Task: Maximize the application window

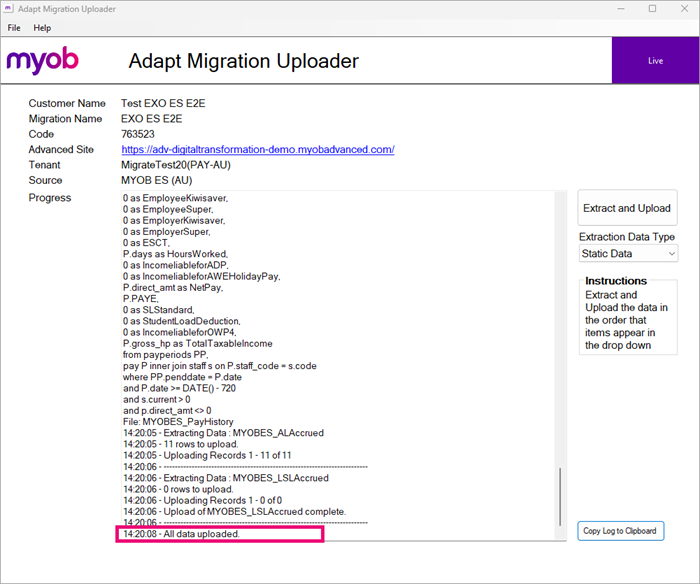Action: 652,9
